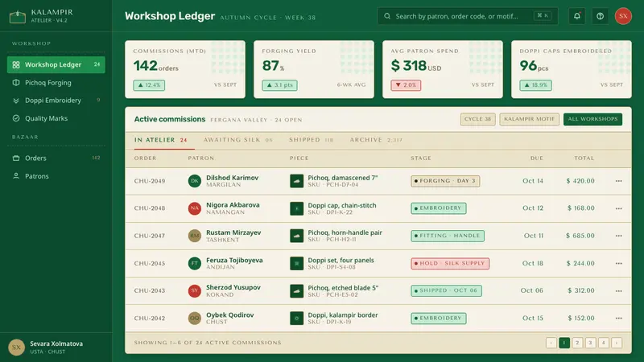Open Workshop Ledger in the sidebar
Screen dimensions: 644x362
pos(56,65)
